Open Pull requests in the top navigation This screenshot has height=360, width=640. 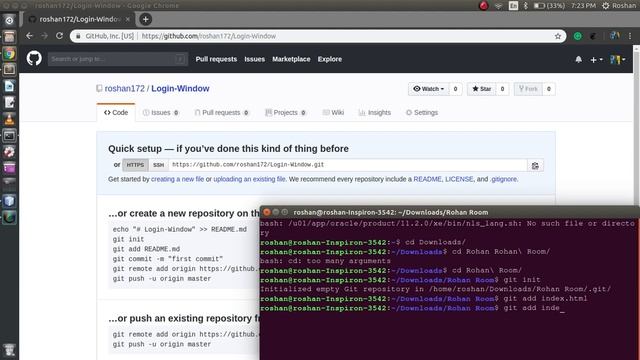[216, 59]
